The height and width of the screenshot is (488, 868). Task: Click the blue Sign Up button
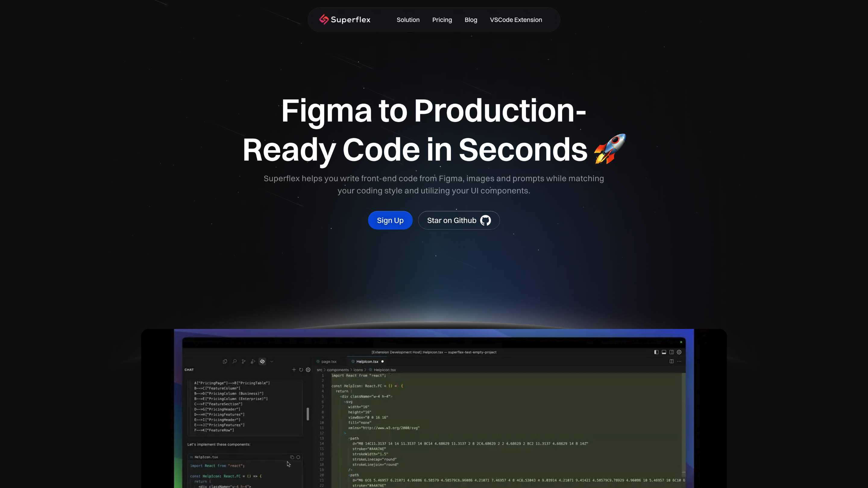[x=390, y=220]
